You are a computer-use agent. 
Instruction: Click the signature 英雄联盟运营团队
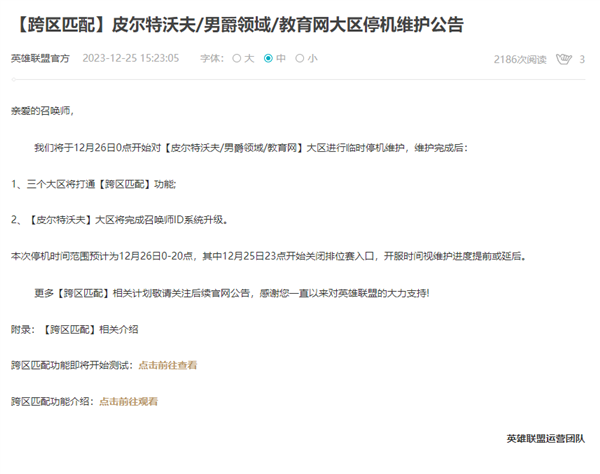(546, 438)
